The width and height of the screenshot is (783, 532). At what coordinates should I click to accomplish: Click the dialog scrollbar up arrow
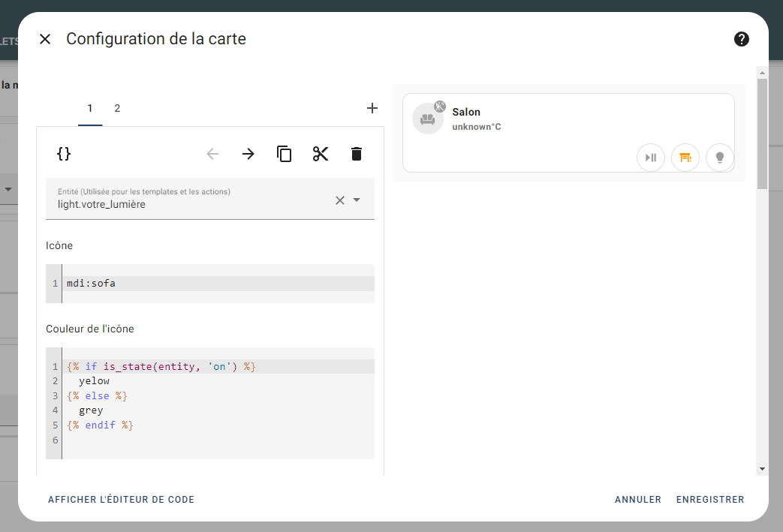coord(762,73)
